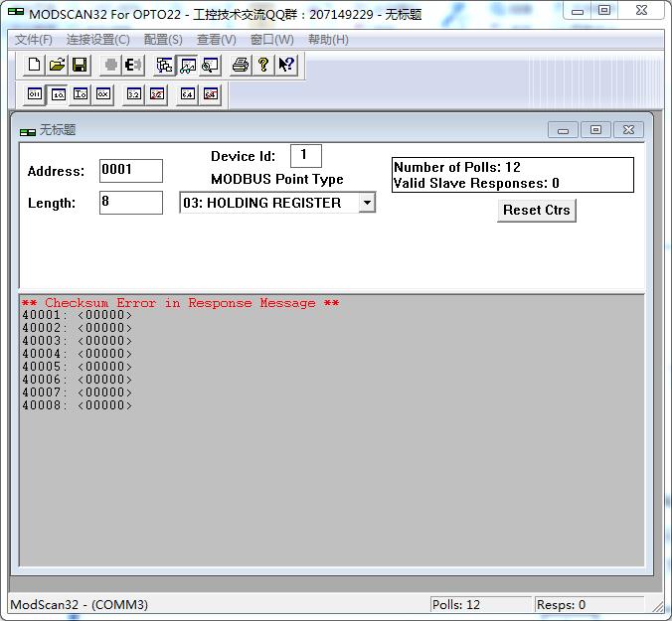Activate context help arrow-question icon
672x621 pixels.
(x=286, y=66)
